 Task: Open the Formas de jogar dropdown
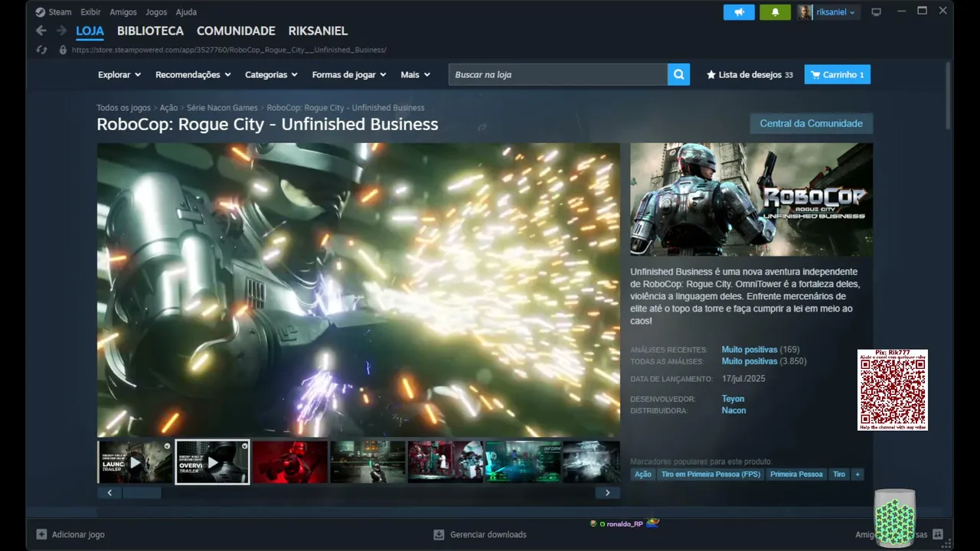(349, 75)
